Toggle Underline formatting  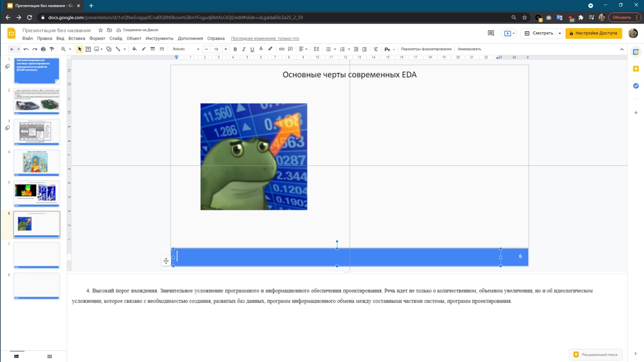click(x=252, y=49)
